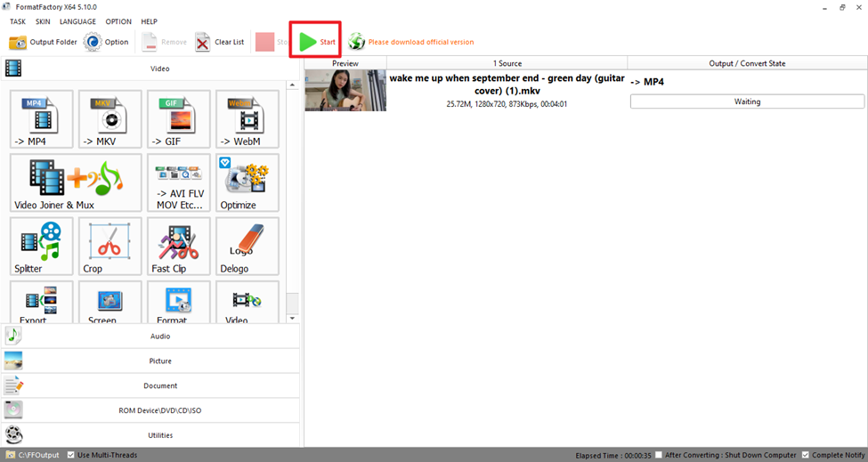The image size is (868, 462).
Task: Open the Option settings toolbar button
Action: click(x=106, y=42)
